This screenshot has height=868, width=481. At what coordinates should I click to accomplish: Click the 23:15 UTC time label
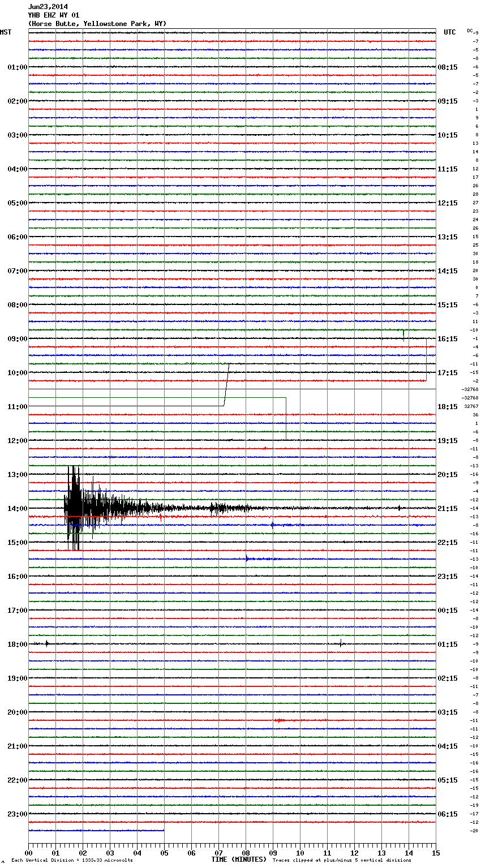pos(448,577)
